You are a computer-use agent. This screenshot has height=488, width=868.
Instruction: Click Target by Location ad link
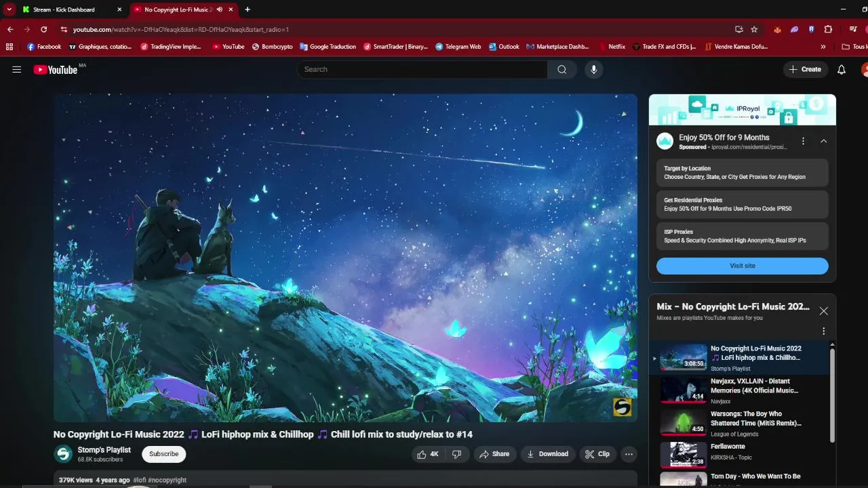(x=743, y=173)
